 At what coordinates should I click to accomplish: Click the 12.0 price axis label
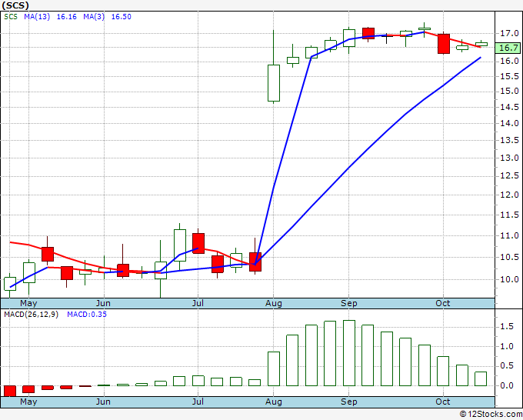click(509, 195)
